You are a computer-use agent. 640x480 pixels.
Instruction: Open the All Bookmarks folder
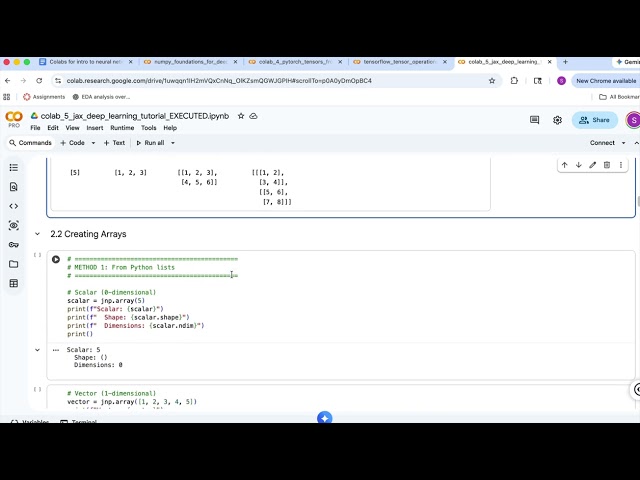[619, 97]
